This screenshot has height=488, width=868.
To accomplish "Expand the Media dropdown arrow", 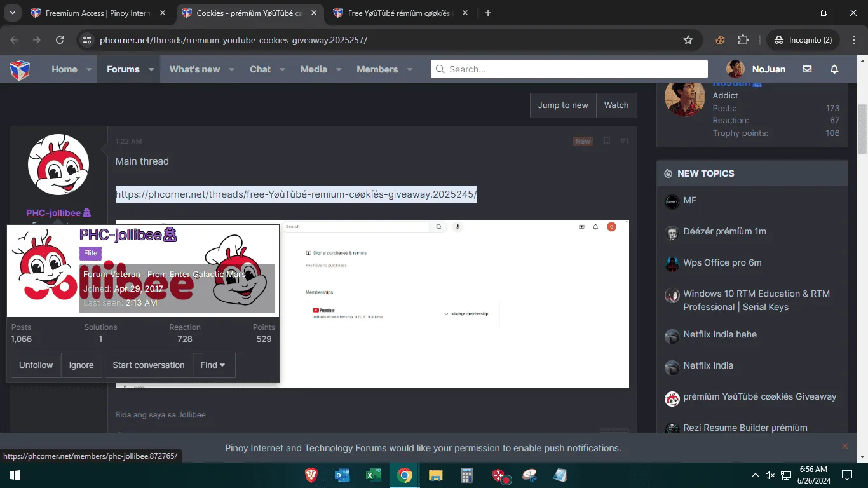I will pyautogui.click(x=339, y=69).
